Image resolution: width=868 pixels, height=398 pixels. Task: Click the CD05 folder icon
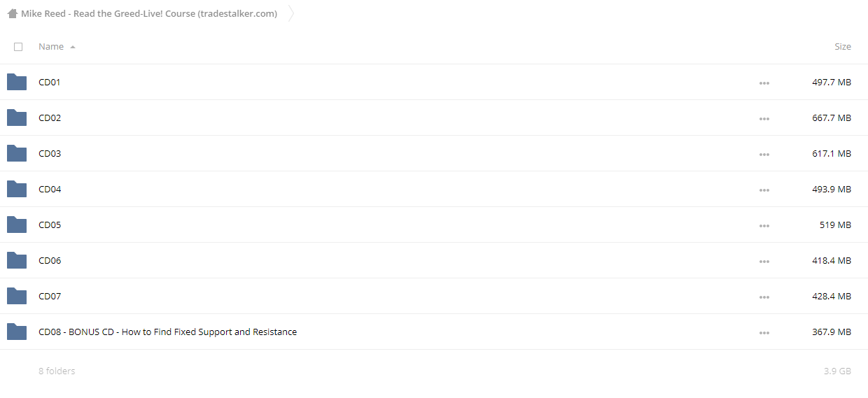coord(17,225)
